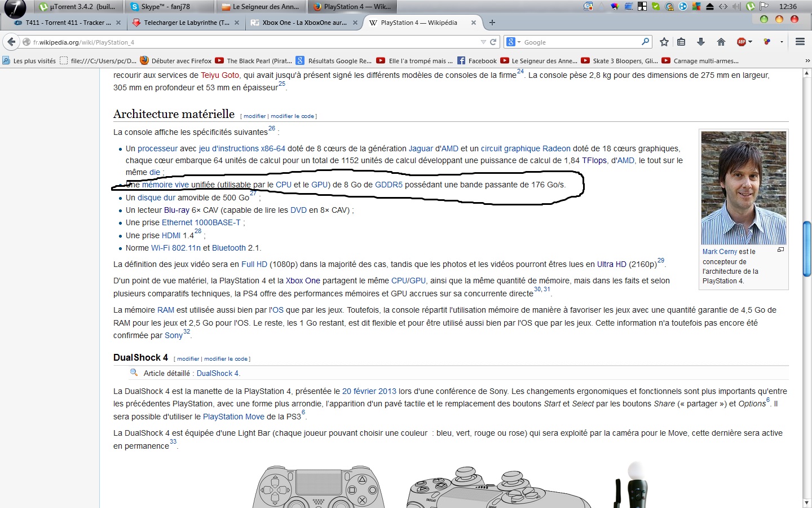This screenshot has height=508, width=812.
Task: Open Ethernet 1000BASE-T link
Action: click(201, 222)
